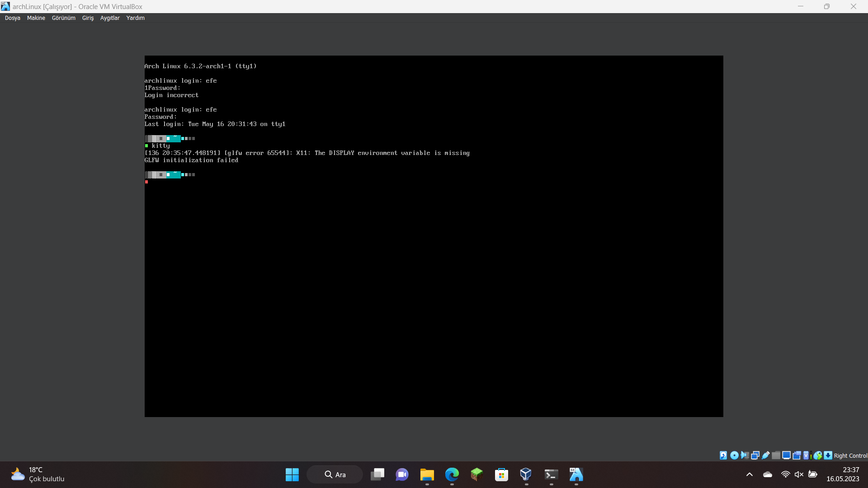Click the display status icon
Screen dimensions: 868x488
786,455
